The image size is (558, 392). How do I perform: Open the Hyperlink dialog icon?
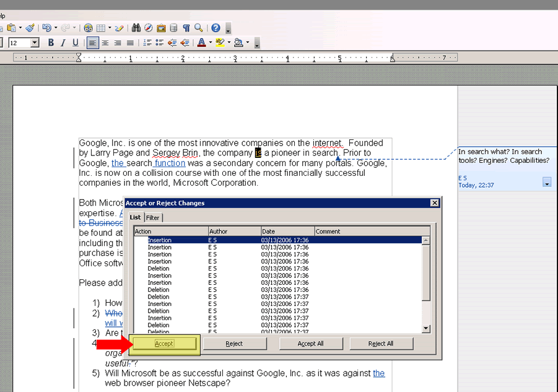(x=89, y=28)
